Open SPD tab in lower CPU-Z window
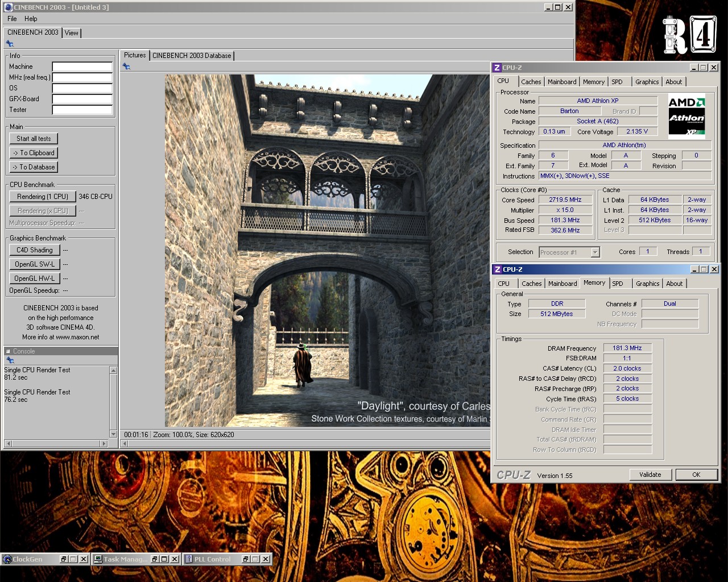The width and height of the screenshot is (728, 582). tap(618, 284)
